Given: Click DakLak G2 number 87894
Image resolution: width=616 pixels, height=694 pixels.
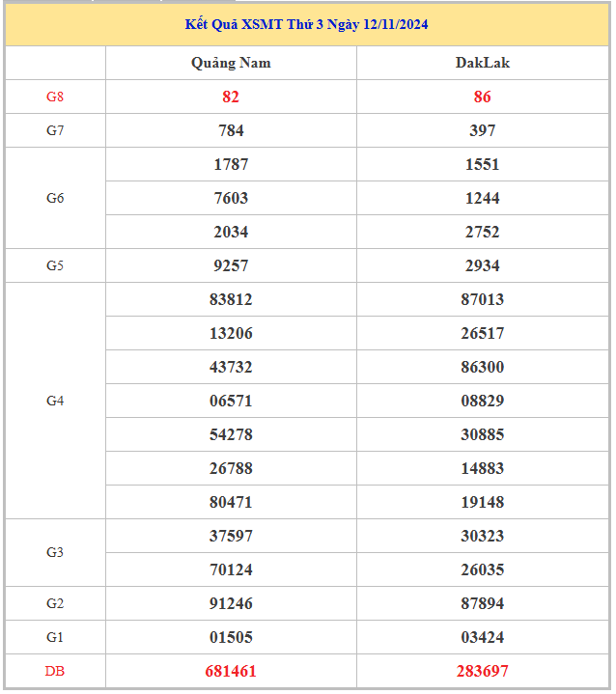Looking at the screenshot, I should pyautogui.click(x=482, y=603).
